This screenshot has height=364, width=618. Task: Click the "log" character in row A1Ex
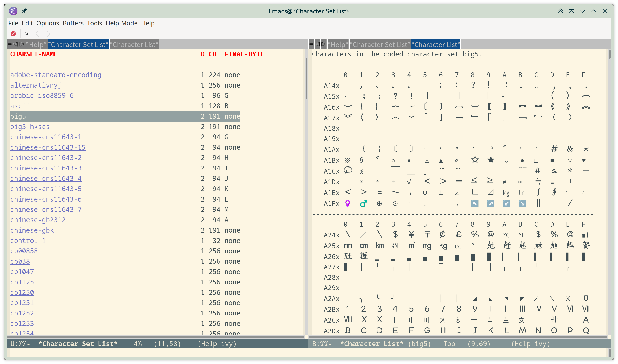(506, 193)
